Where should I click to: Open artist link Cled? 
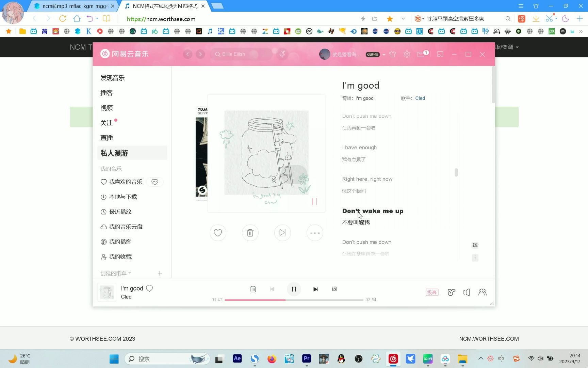pyautogui.click(x=420, y=98)
